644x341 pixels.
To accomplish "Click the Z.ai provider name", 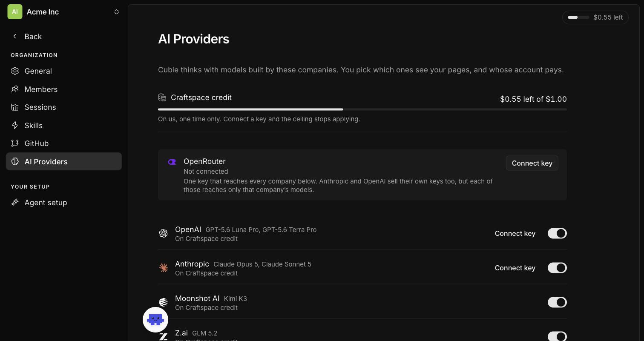I will (x=181, y=333).
